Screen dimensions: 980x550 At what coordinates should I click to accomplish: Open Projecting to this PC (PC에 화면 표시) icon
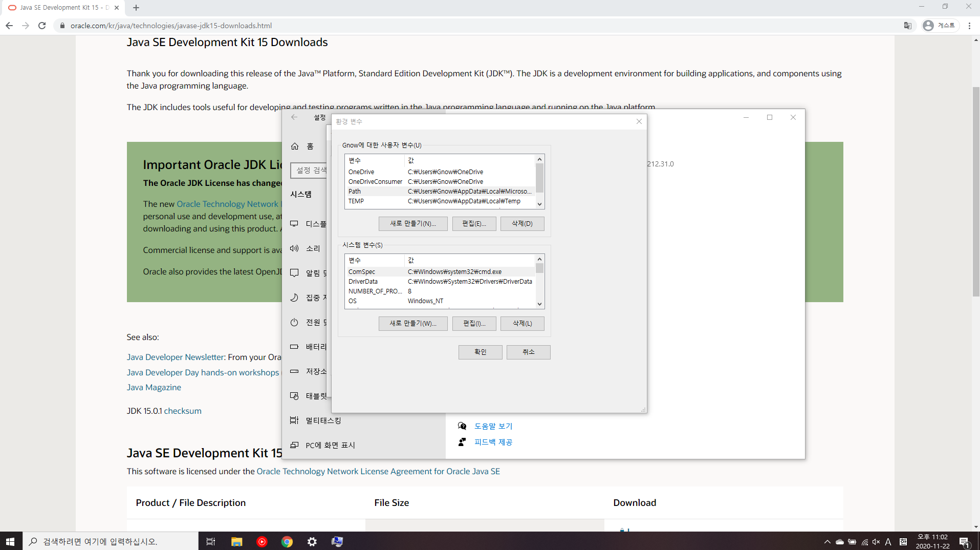[x=294, y=445]
